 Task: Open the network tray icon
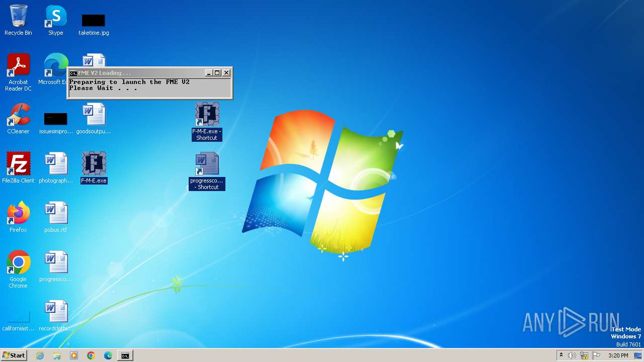tap(584, 355)
